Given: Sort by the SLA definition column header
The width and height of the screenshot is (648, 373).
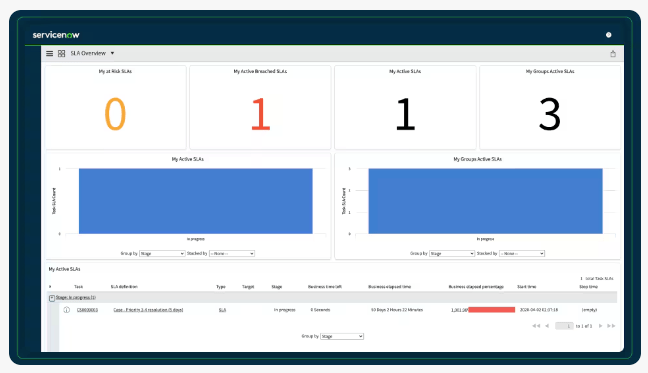Looking at the screenshot, I should click(124, 287).
